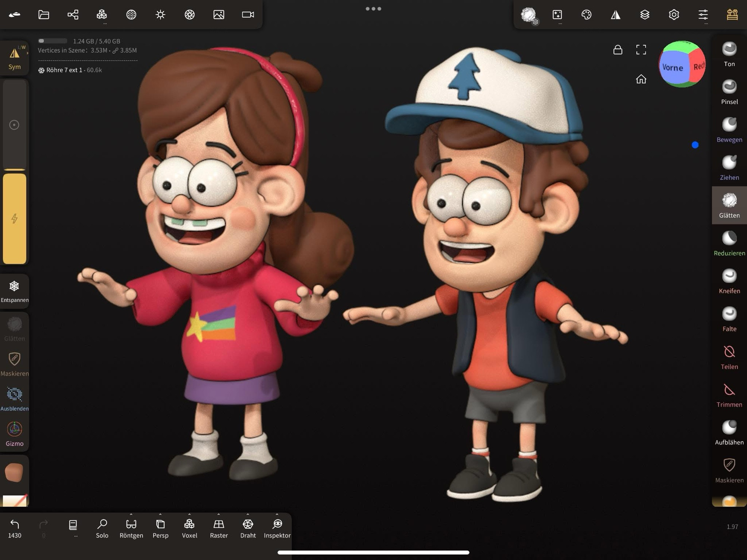This screenshot has height=560, width=747.
Task: Open the brush alpha preview menu
Action: tap(529, 15)
